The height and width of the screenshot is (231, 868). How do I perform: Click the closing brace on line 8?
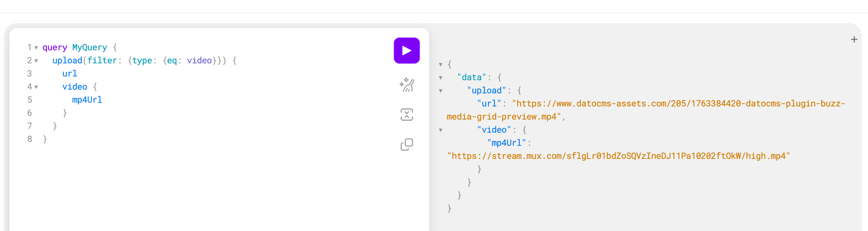click(x=45, y=140)
